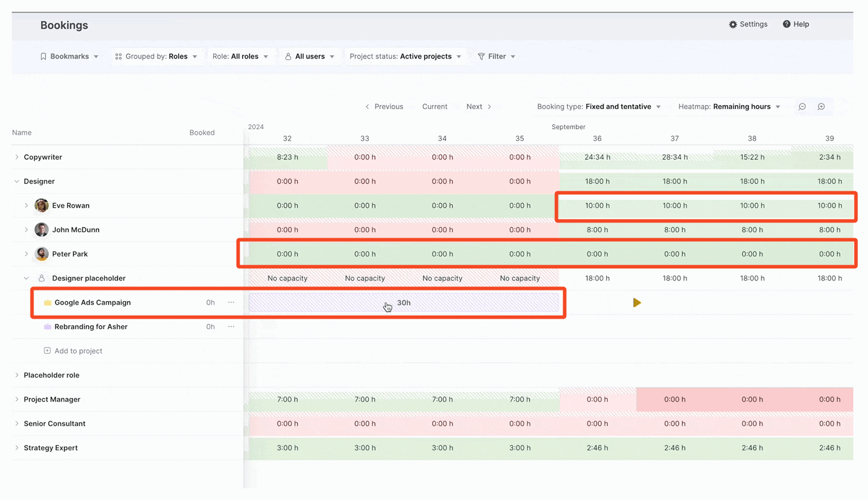Collapse the Designer role group
Image resolution: width=868 pixels, height=500 pixels.
point(17,182)
